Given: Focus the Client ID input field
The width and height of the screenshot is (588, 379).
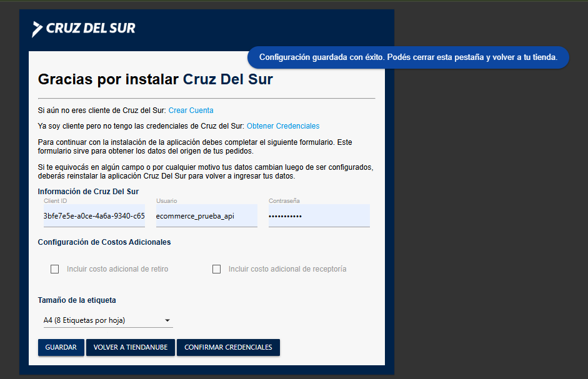Looking at the screenshot, I should (x=94, y=216).
